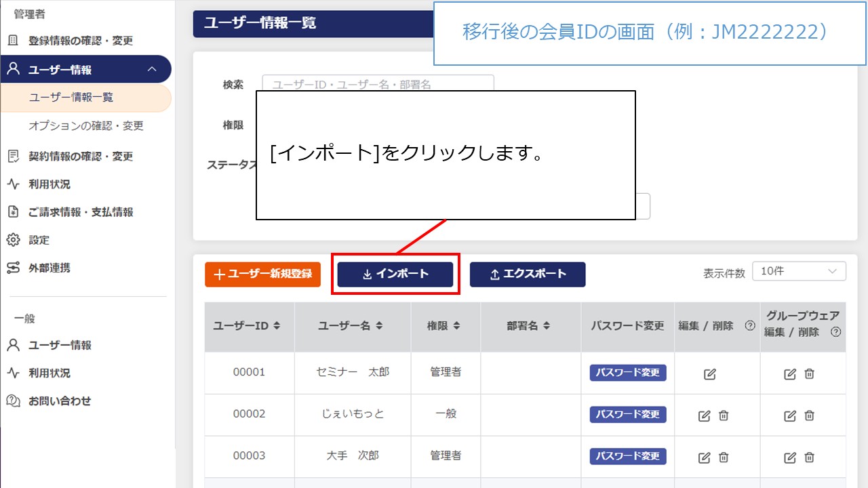This screenshot has height=488, width=868.
Task: Edit groupware settings for user 00003
Action: [790, 457]
